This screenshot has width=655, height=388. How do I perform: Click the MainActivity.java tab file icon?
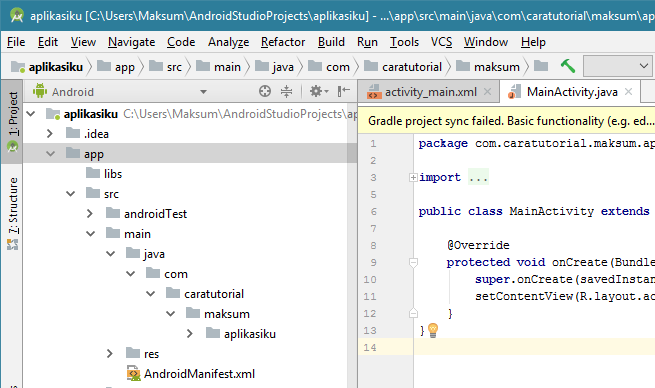[514, 91]
